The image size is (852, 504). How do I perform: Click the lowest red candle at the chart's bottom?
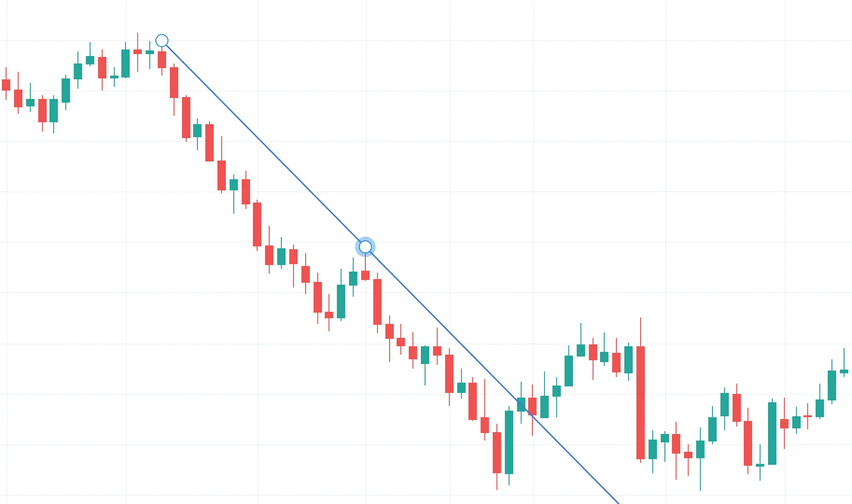[497, 452]
